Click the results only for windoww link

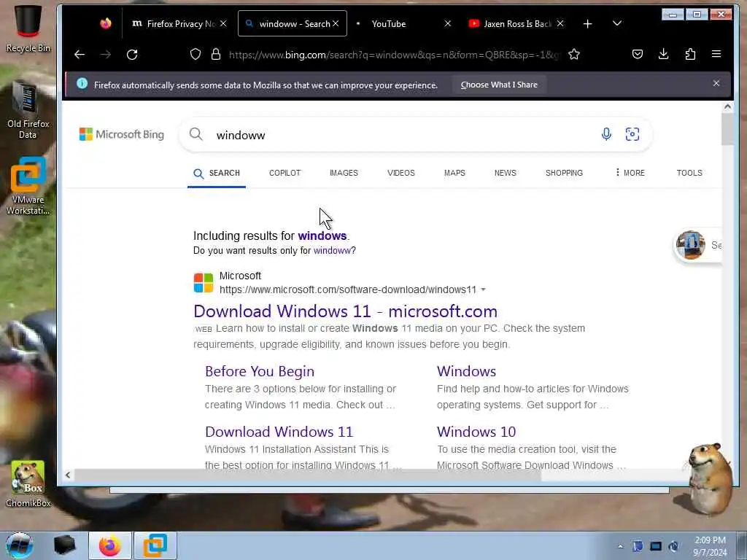[332, 251]
